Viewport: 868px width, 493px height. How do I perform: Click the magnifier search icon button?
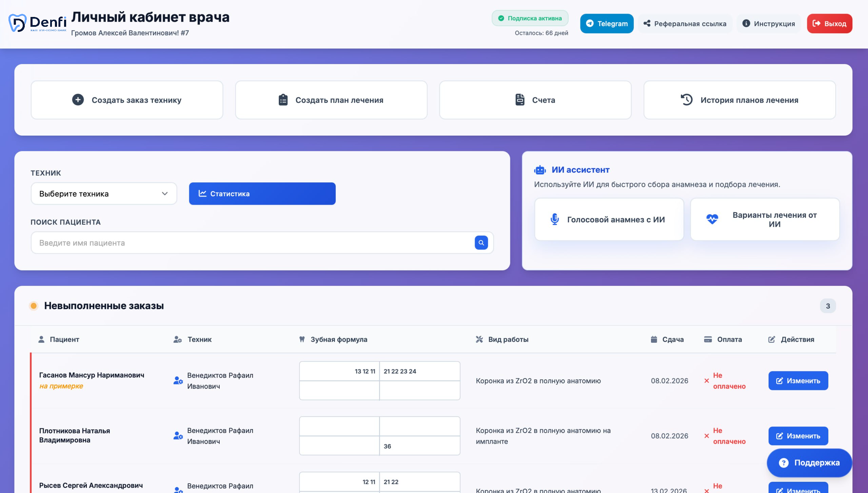(x=481, y=243)
